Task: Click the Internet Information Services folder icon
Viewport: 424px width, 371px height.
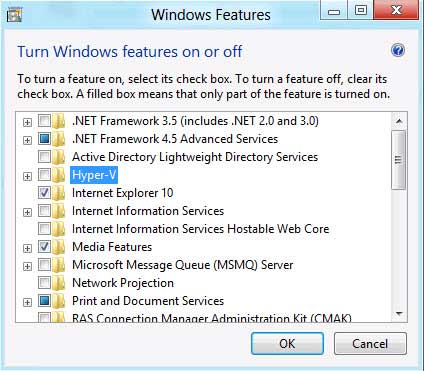Action: click(59, 211)
